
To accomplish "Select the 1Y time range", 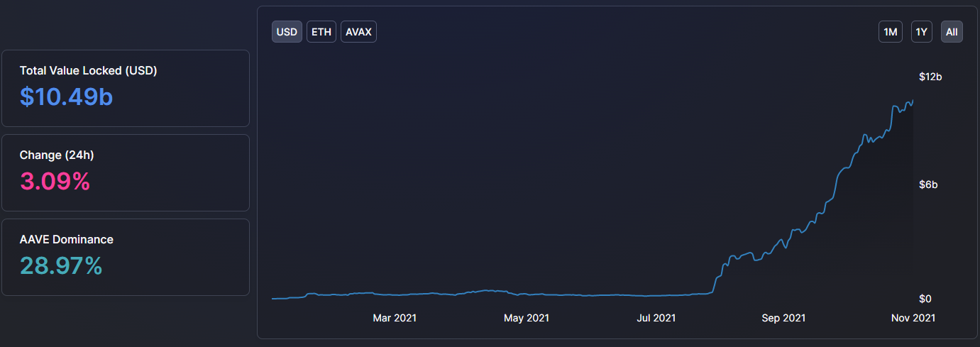I will tap(921, 32).
